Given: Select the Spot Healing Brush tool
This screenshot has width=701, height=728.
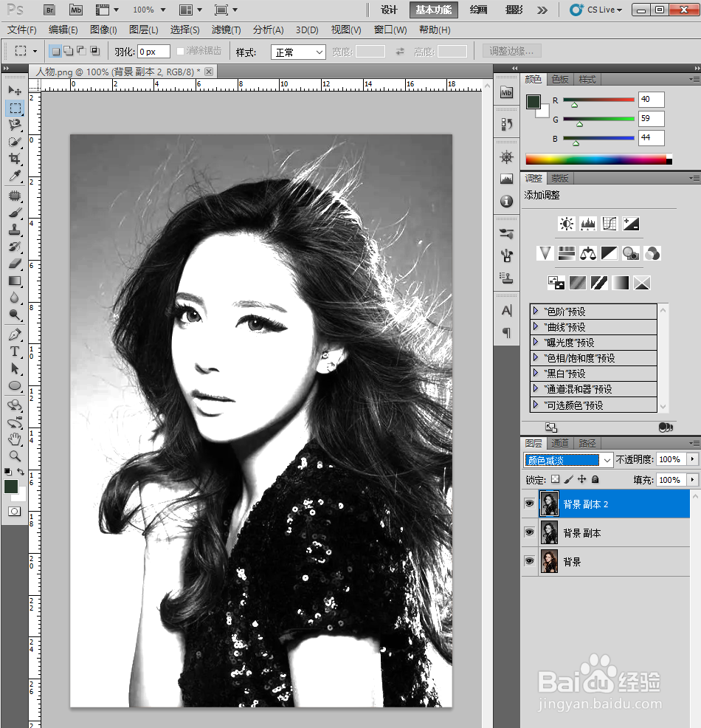Looking at the screenshot, I should 15,196.
